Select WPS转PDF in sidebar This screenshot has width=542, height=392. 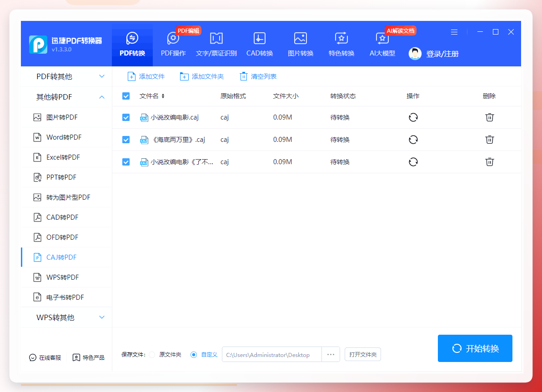(66, 277)
